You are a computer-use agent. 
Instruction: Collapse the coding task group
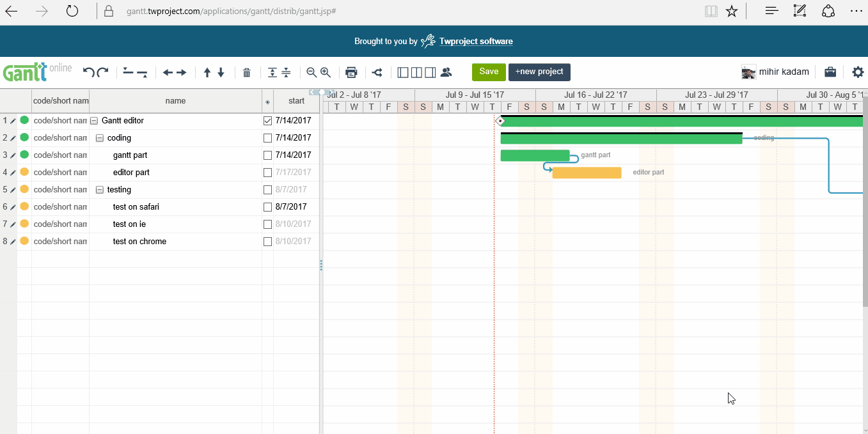[x=100, y=137]
